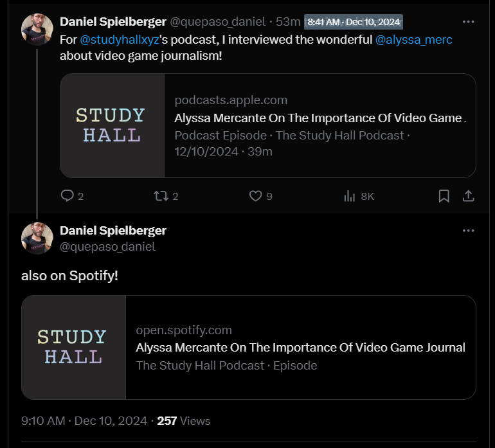Click the retweet icon showing 2 reposts
The width and height of the screenshot is (495, 448).
click(161, 196)
